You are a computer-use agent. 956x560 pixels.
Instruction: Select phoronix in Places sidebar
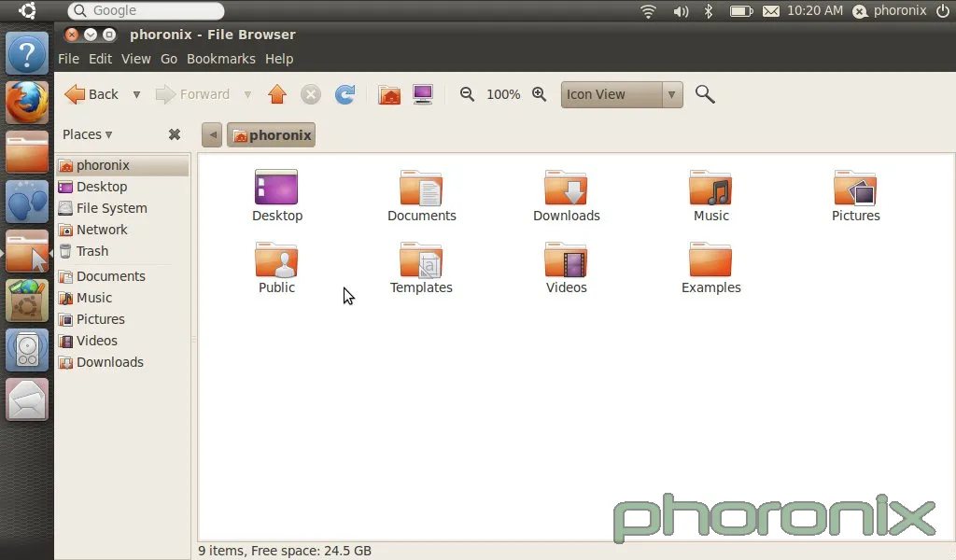[x=123, y=165]
